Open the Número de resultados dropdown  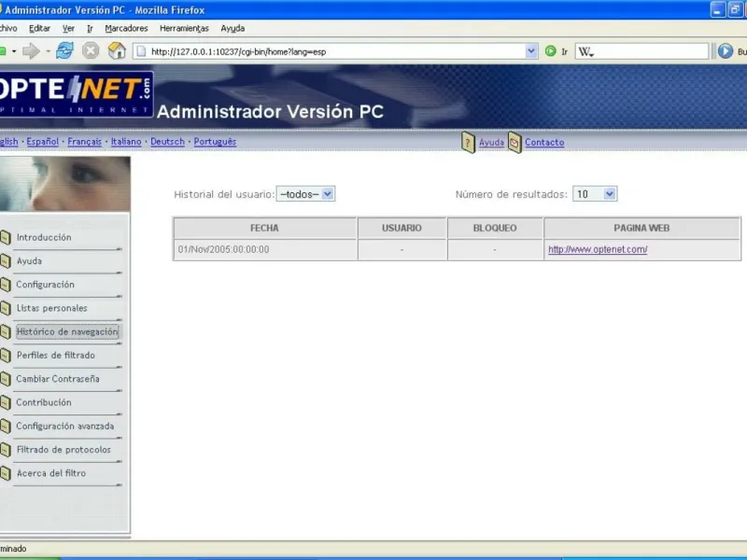click(595, 194)
